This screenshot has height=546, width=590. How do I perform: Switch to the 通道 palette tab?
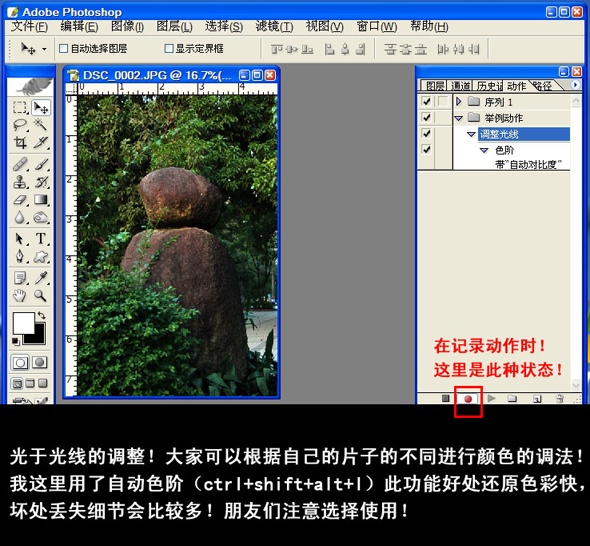point(461,86)
